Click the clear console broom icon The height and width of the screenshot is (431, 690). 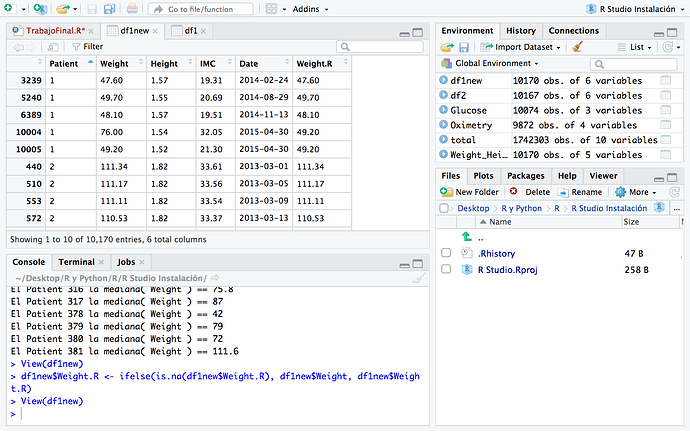click(419, 278)
